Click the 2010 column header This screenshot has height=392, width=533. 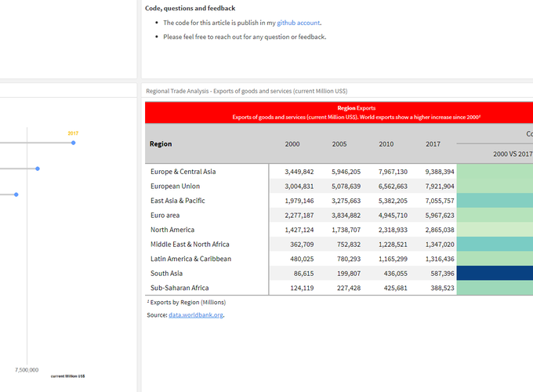386,144
